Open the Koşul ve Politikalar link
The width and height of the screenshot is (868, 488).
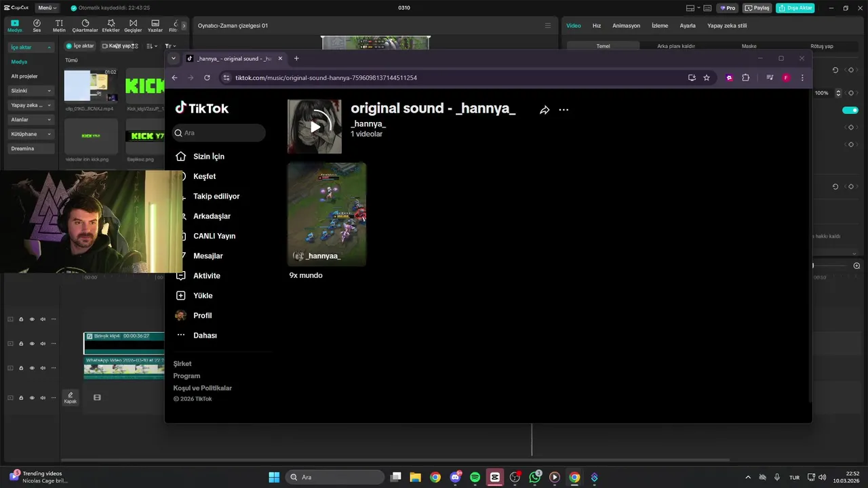[202, 388]
